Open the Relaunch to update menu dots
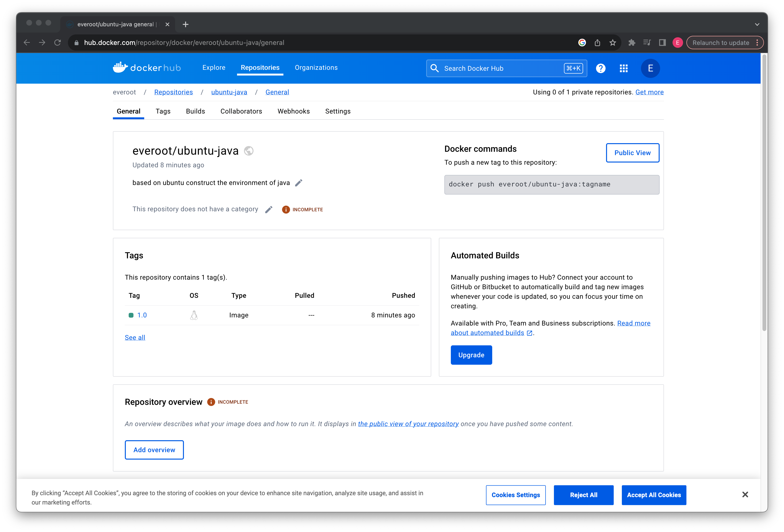This screenshot has height=532, width=784. [757, 43]
